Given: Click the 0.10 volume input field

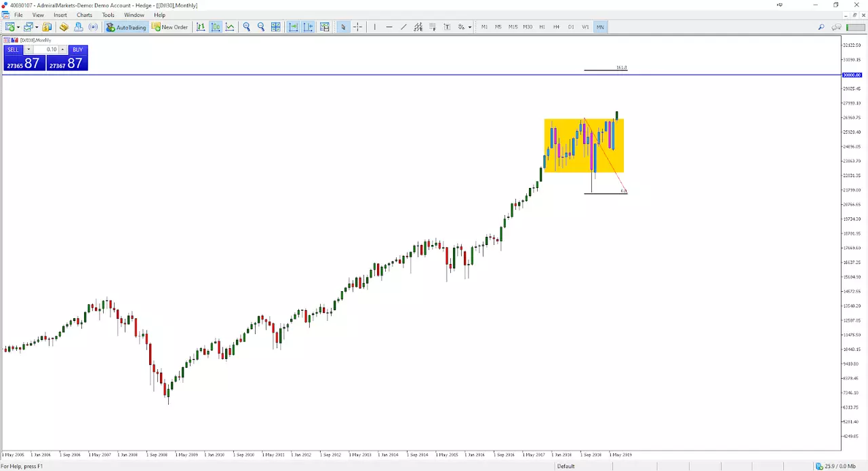Looking at the screenshot, I should (45, 50).
